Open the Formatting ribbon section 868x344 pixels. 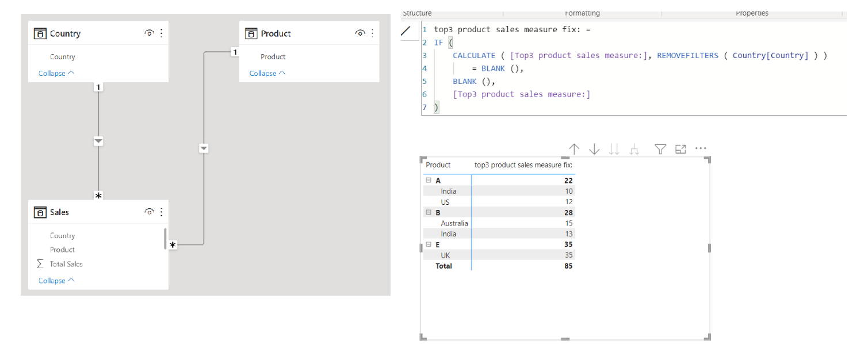[582, 13]
